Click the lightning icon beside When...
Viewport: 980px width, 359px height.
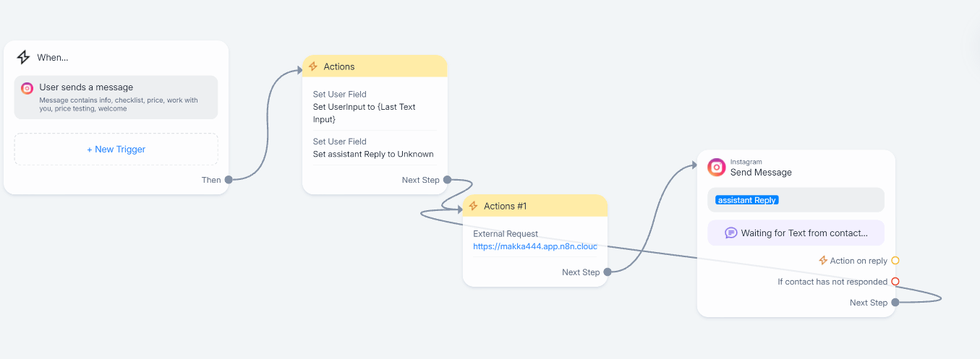(x=23, y=57)
